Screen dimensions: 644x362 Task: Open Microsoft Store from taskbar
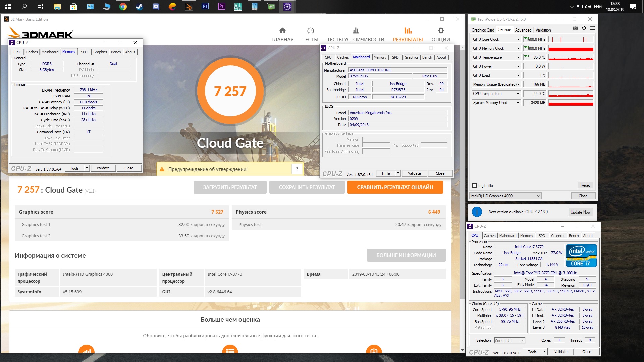point(73,6)
